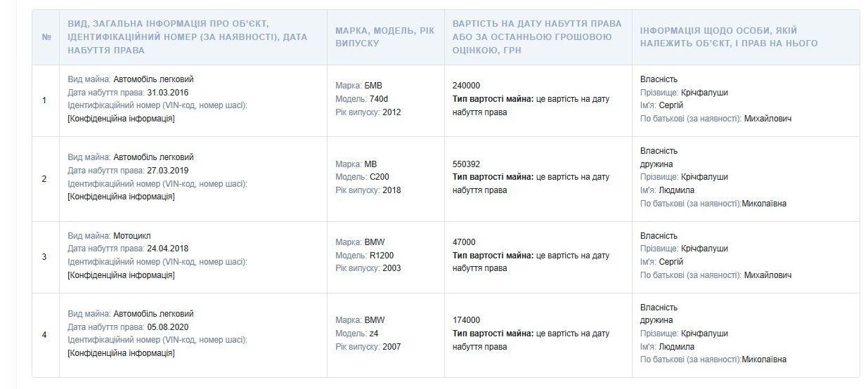
Task: Select row number 2 cell
Action: (46, 179)
